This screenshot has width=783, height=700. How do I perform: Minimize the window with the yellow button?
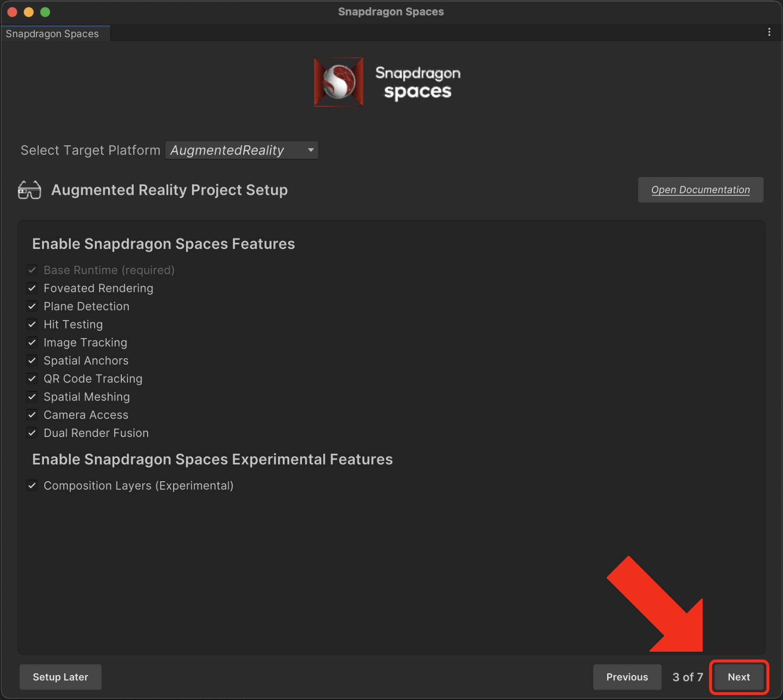[x=29, y=12]
